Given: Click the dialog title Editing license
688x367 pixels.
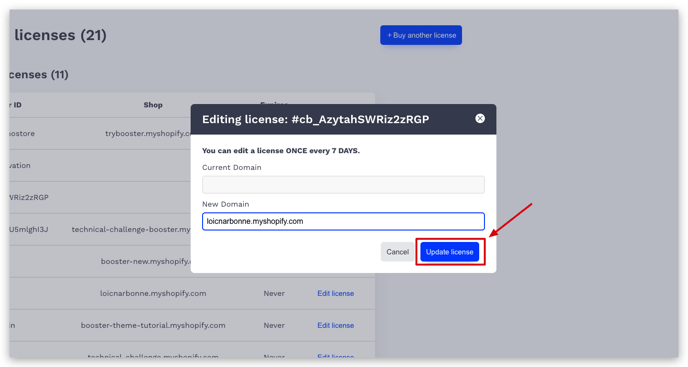Looking at the screenshot, I should [315, 119].
